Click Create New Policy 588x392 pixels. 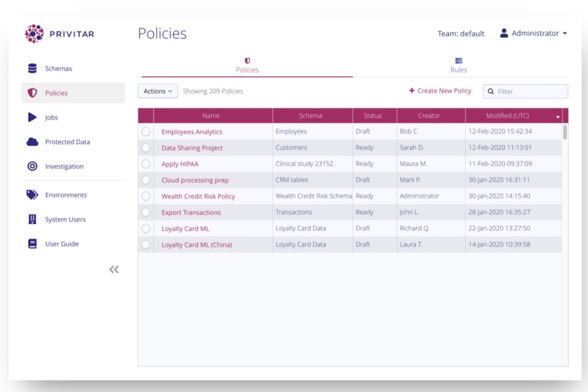[441, 91]
